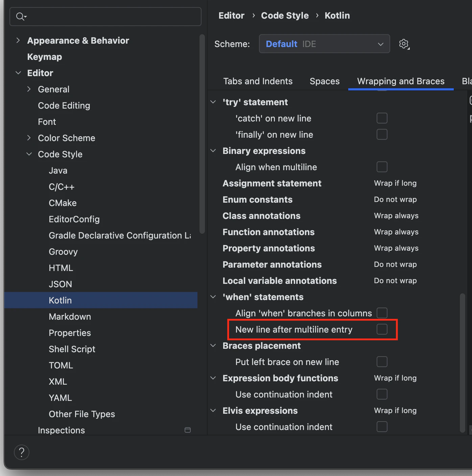Expand the Color Scheme node

coord(29,138)
